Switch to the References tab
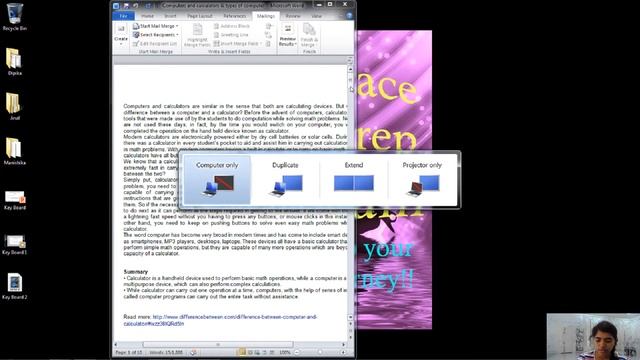This screenshot has width=640, height=360. click(235, 16)
